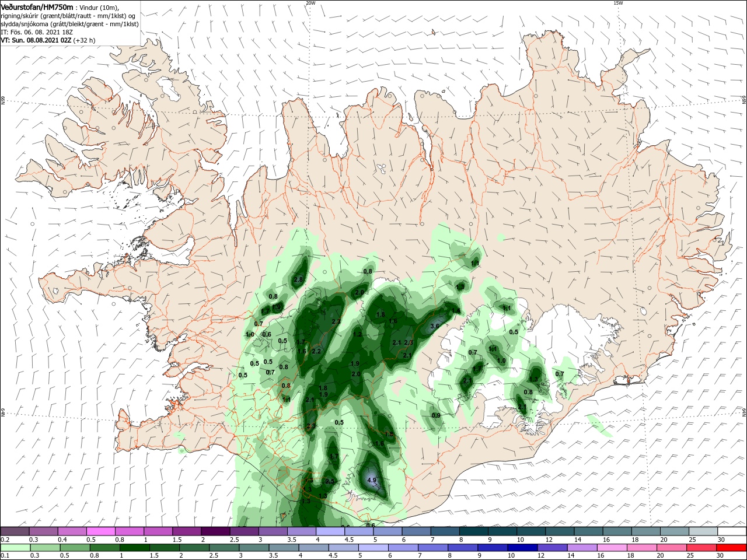Click the 2.8 precipitation value on the map
747x560 pixels.
pyautogui.click(x=298, y=280)
